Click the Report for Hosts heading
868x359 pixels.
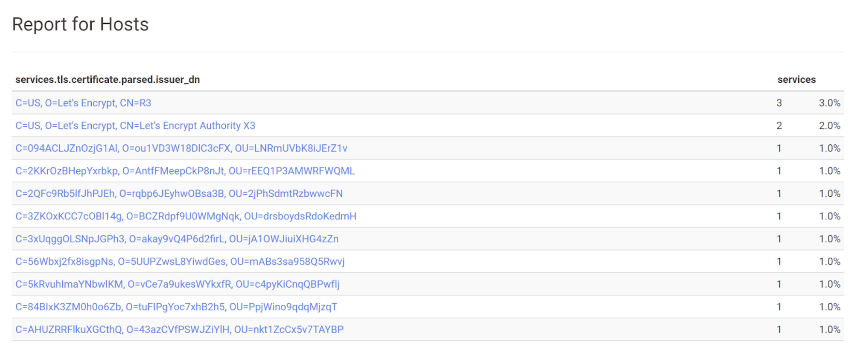80,24
